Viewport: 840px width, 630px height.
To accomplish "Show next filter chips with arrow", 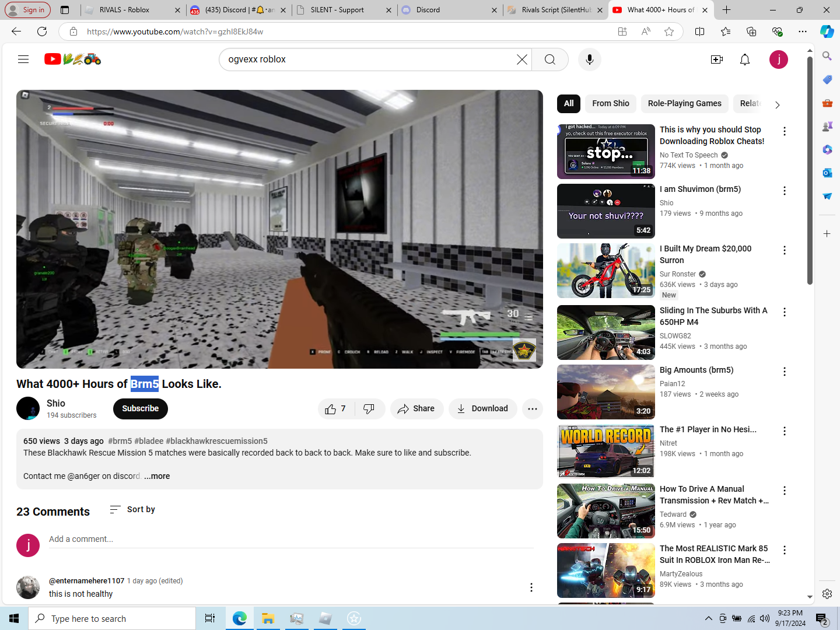I will tap(777, 104).
